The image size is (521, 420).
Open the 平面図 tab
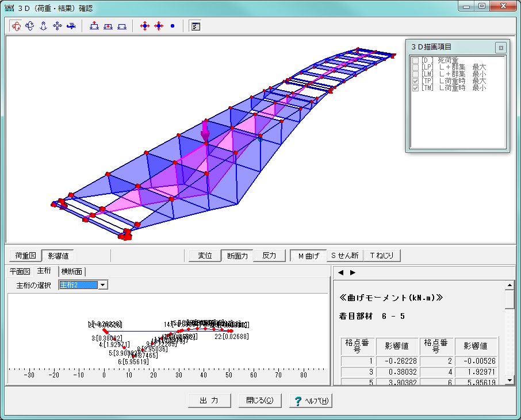click(x=20, y=272)
